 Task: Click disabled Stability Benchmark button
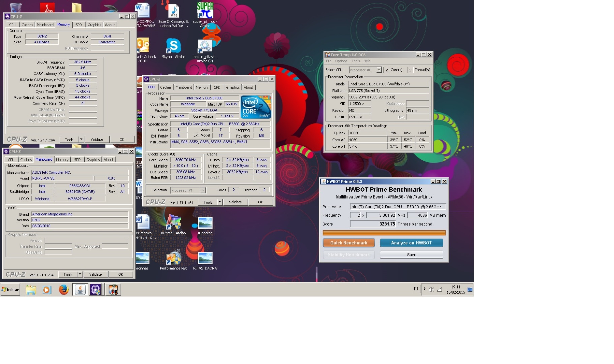tap(348, 255)
